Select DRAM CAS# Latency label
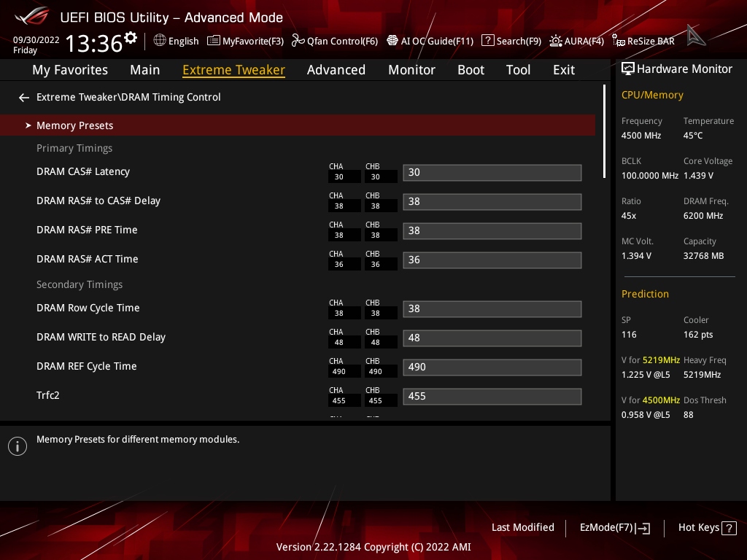 [x=83, y=171]
